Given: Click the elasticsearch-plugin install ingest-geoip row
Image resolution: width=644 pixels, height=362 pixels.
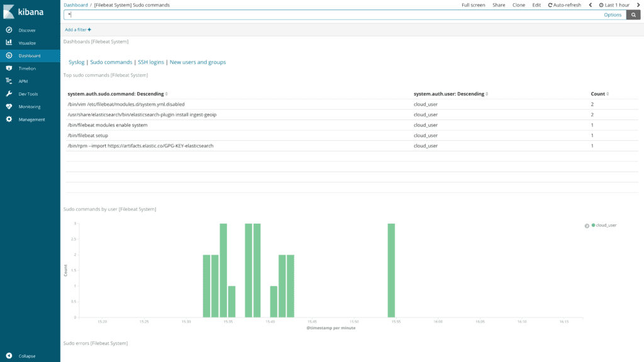Looking at the screenshot, I should tap(352, 114).
